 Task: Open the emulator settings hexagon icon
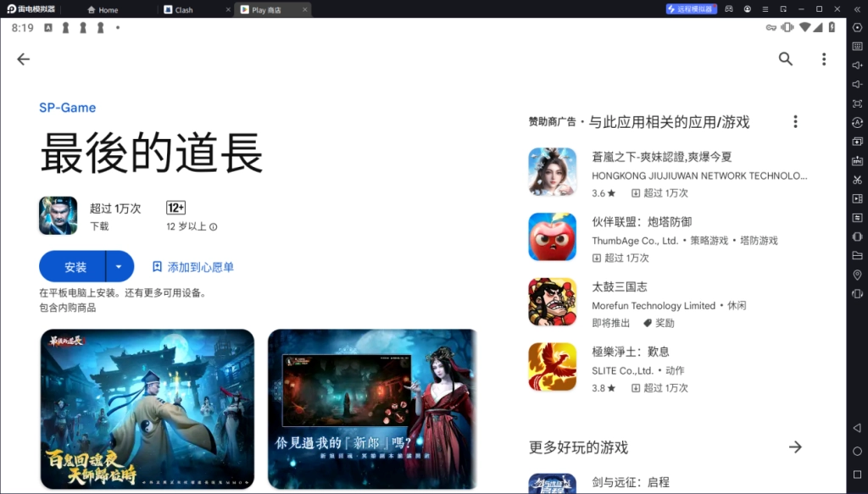click(x=858, y=28)
